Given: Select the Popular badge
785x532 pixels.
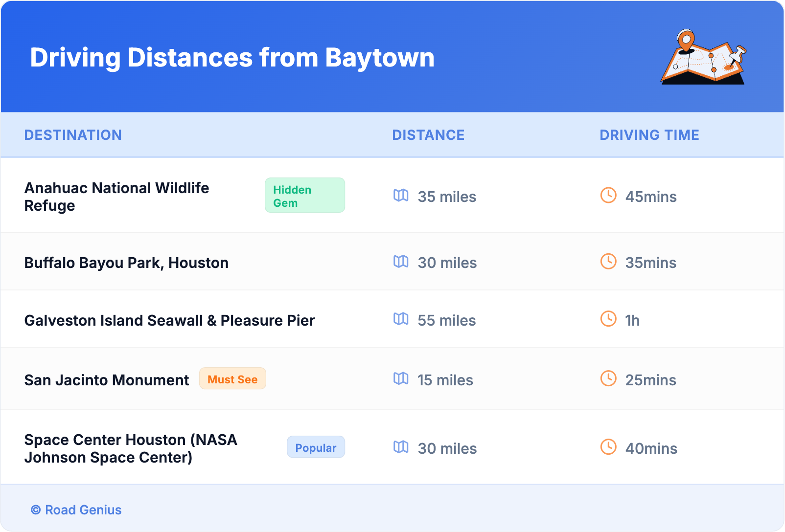Looking at the screenshot, I should click(316, 447).
